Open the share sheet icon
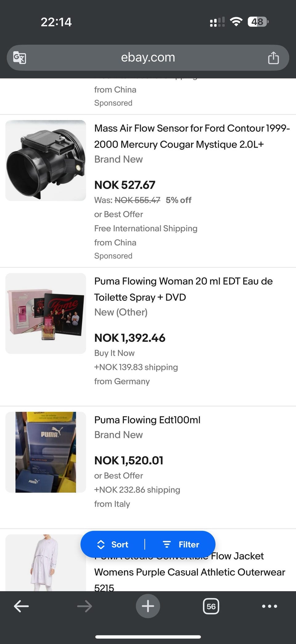This screenshot has height=644, width=296. click(x=273, y=58)
